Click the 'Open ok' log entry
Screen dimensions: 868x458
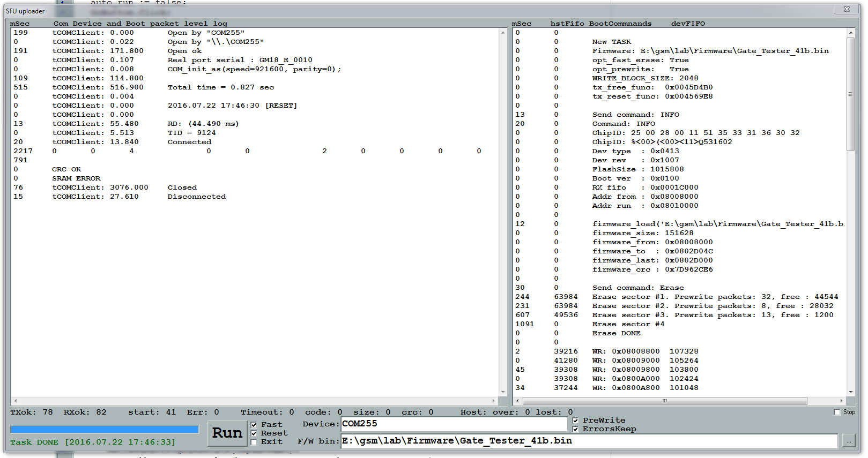coord(184,51)
